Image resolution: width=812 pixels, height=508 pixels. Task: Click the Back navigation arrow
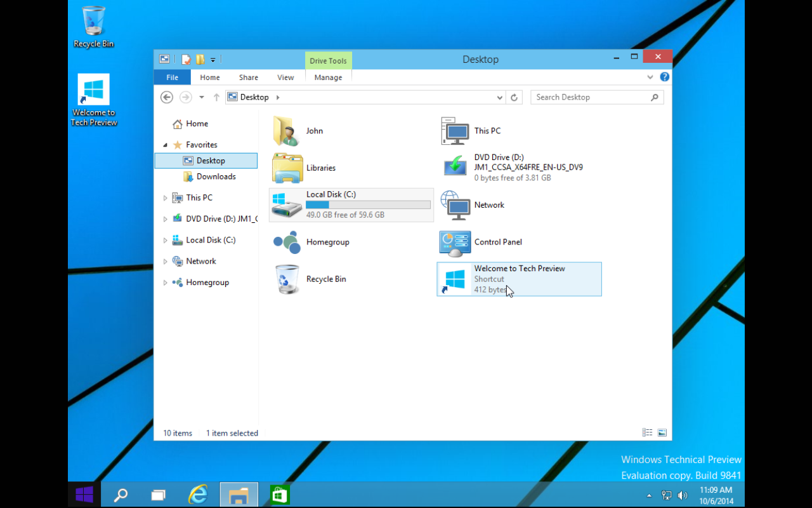point(167,97)
